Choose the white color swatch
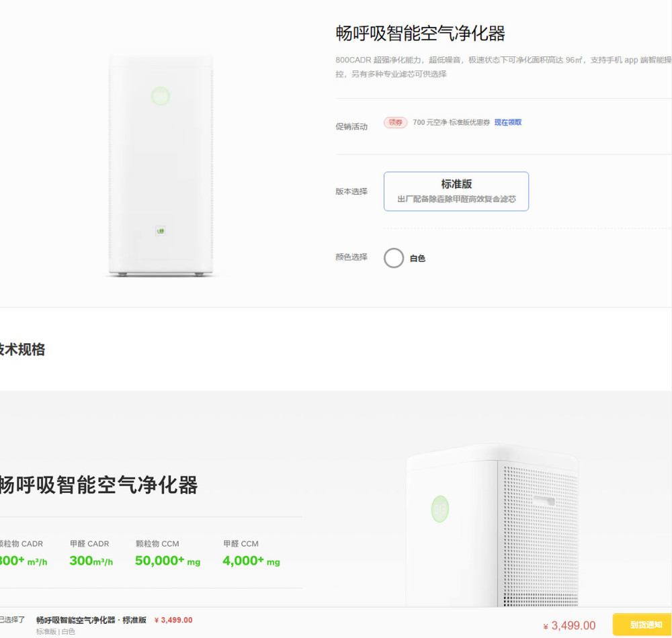Viewport: 672px width, 638px height. click(393, 258)
